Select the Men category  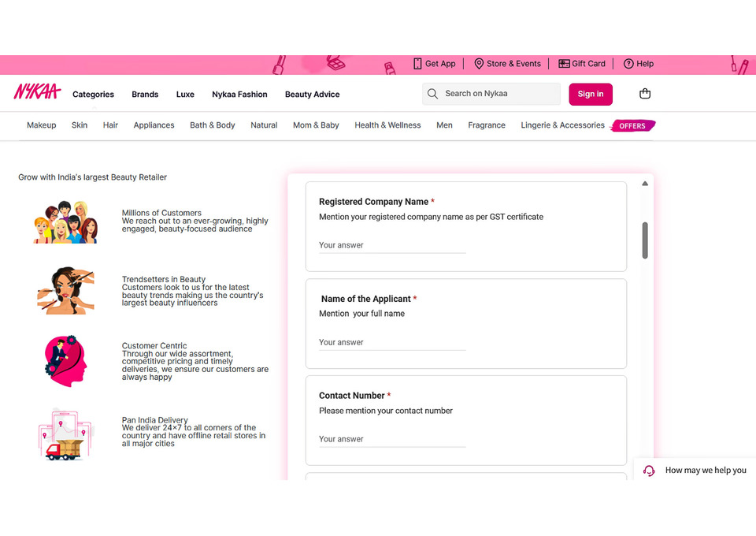click(444, 125)
